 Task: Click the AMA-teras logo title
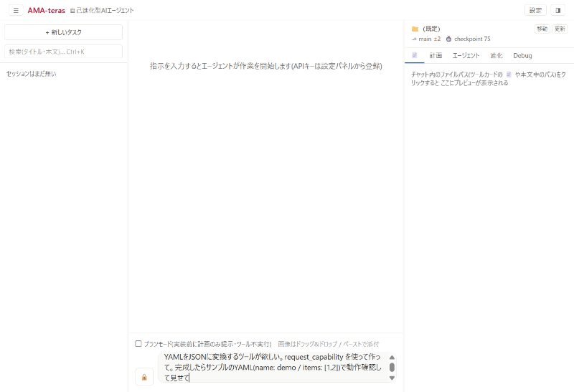tap(47, 11)
